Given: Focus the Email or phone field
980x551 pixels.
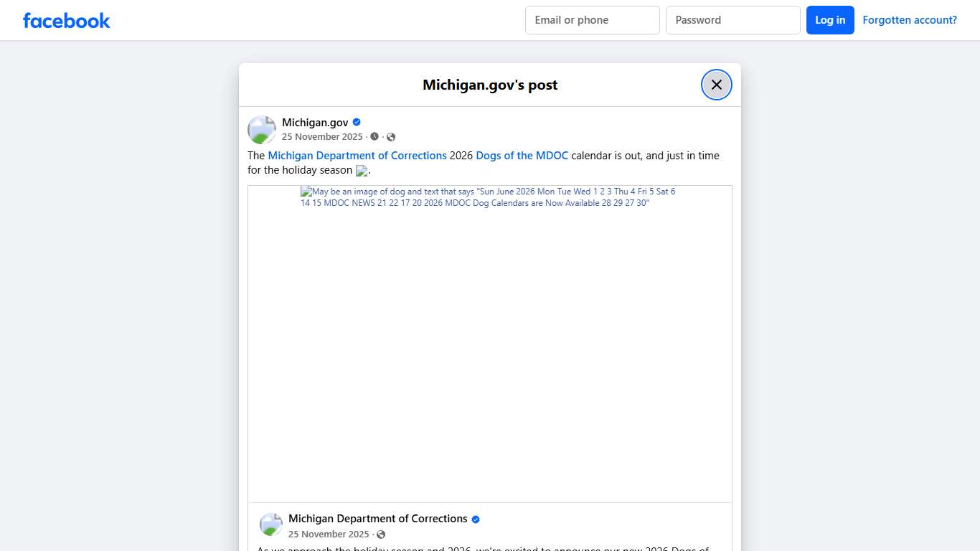Looking at the screenshot, I should [x=592, y=19].
